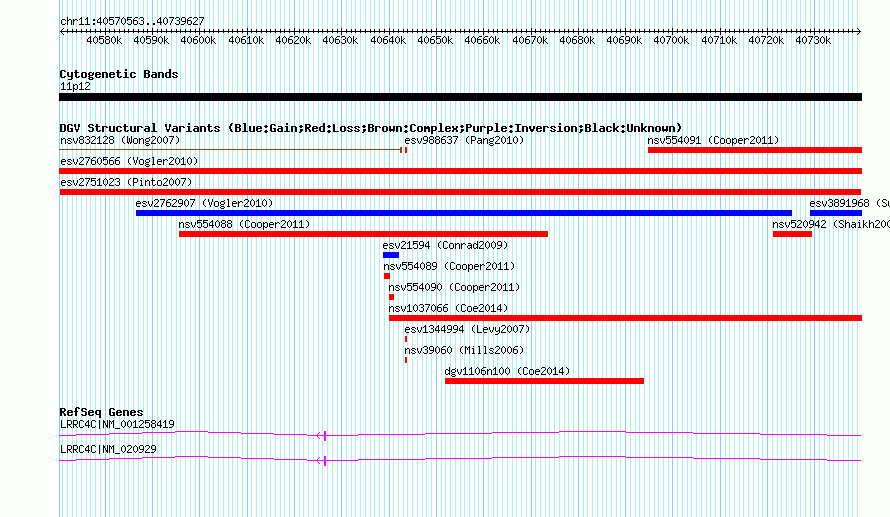
Task: Click the red nsv554091 loss bar
Action: pos(755,150)
